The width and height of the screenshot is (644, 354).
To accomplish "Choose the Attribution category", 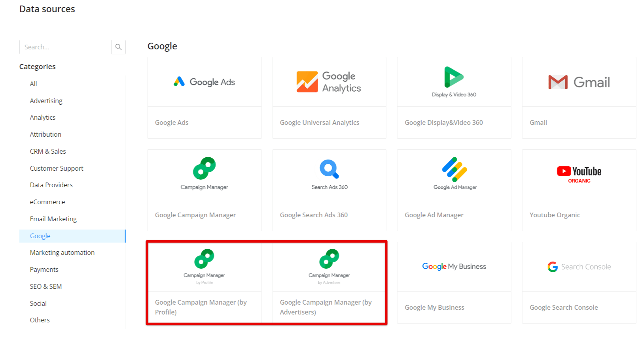I will (45, 134).
